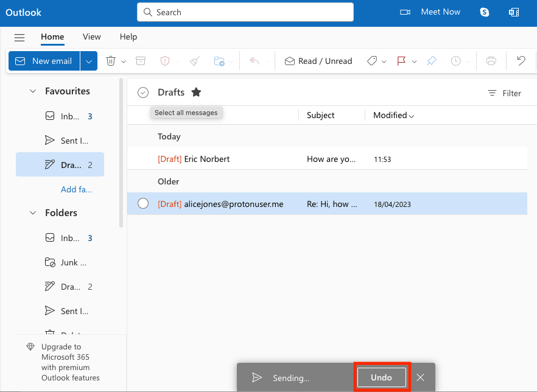Click Undo to stop sending
Viewport: 537px width, 392px height.
381,377
